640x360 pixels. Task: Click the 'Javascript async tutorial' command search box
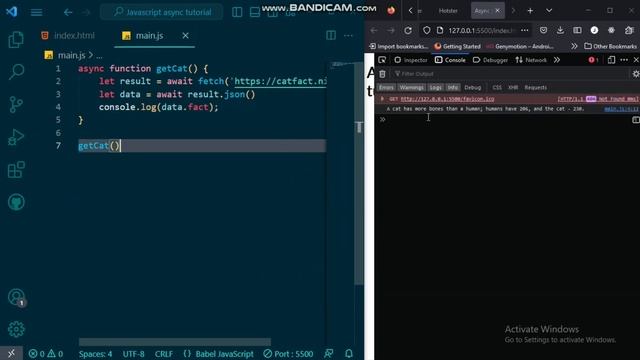pos(162,12)
